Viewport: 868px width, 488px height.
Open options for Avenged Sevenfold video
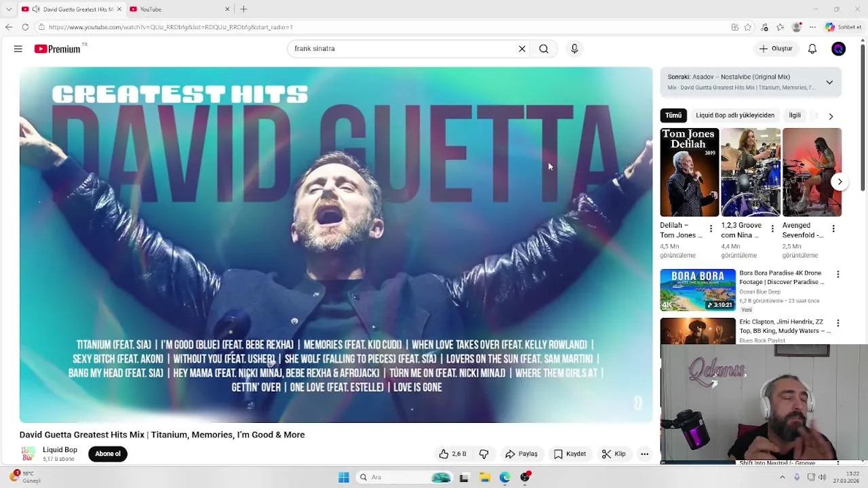pyautogui.click(x=833, y=229)
